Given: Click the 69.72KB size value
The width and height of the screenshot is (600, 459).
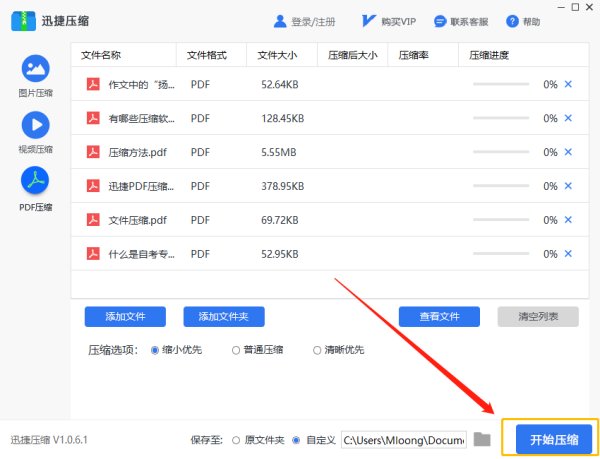Looking at the screenshot, I should pos(280,220).
